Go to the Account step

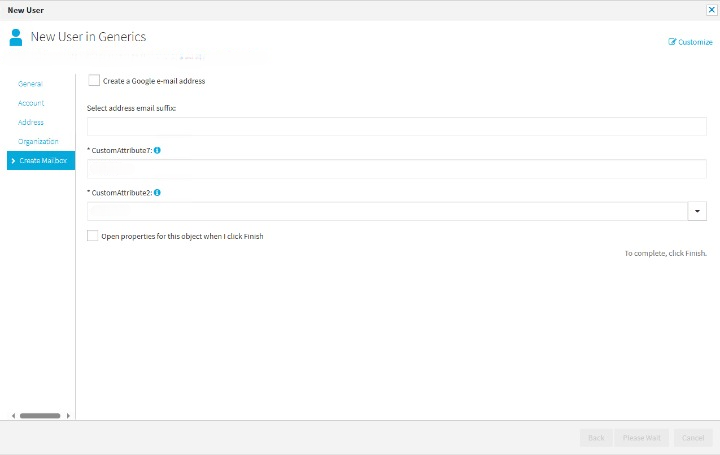(x=31, y=103)
